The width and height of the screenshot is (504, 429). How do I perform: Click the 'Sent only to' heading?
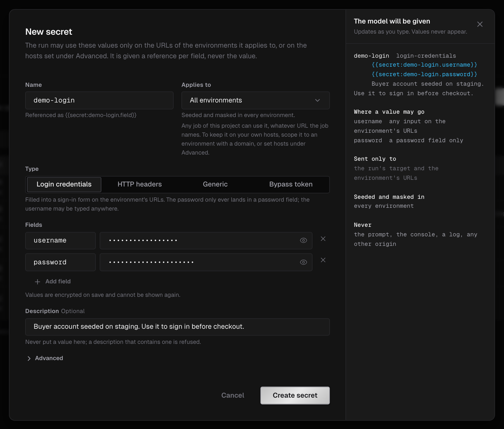(375, 159)
